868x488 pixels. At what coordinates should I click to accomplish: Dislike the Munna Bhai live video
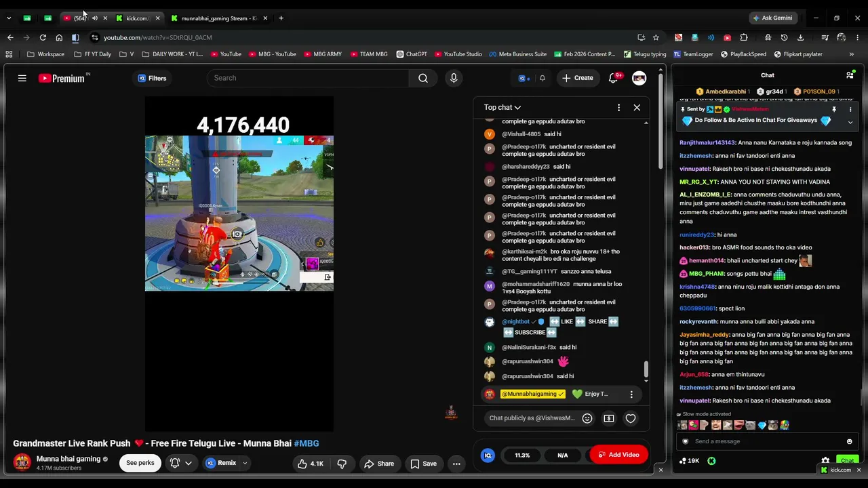342,464
